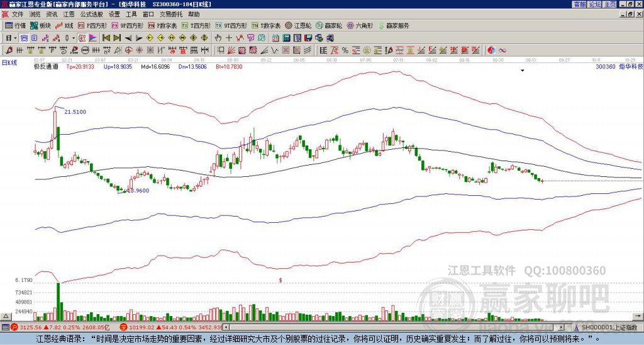Toggle the blue grid chart button
The width and height of the screenshot is (644, 345).
24,38
